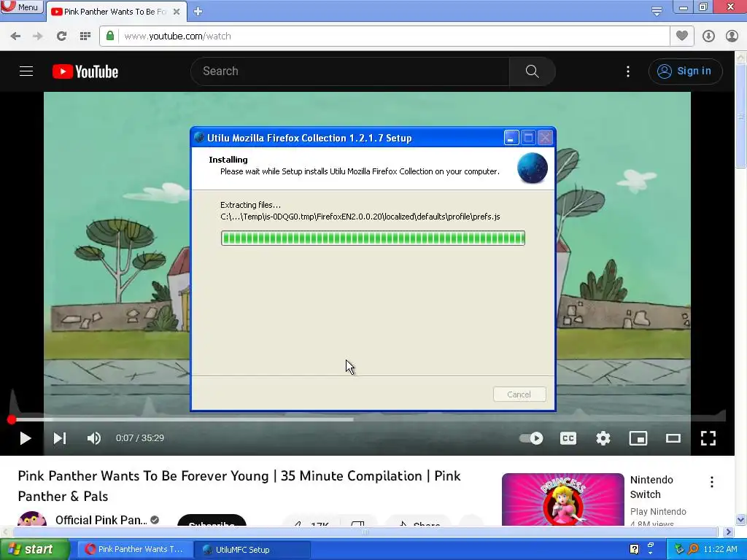Toggle closed captions CC
The image size is (747, 560).
pyautogui.click(x=568, y=438)
